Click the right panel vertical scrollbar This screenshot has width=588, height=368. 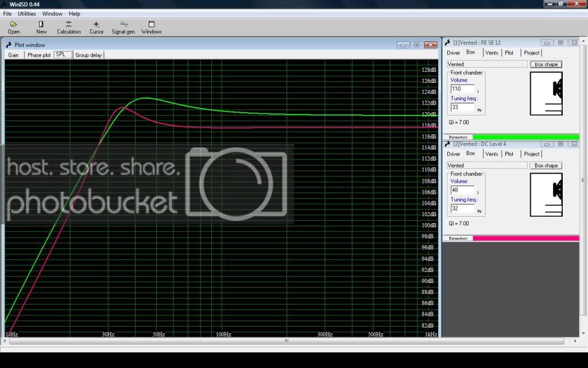pyautogui.click(x=583, y=180)
